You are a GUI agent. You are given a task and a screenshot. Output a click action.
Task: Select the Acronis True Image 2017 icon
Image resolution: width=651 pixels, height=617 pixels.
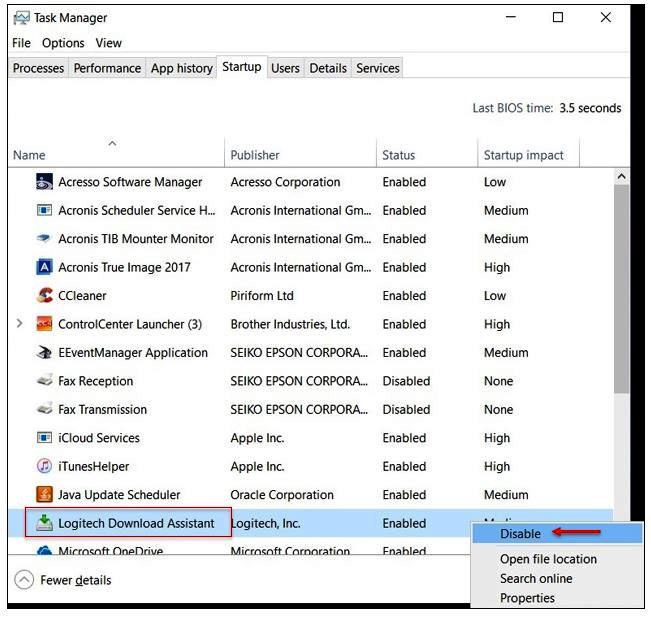44,267
